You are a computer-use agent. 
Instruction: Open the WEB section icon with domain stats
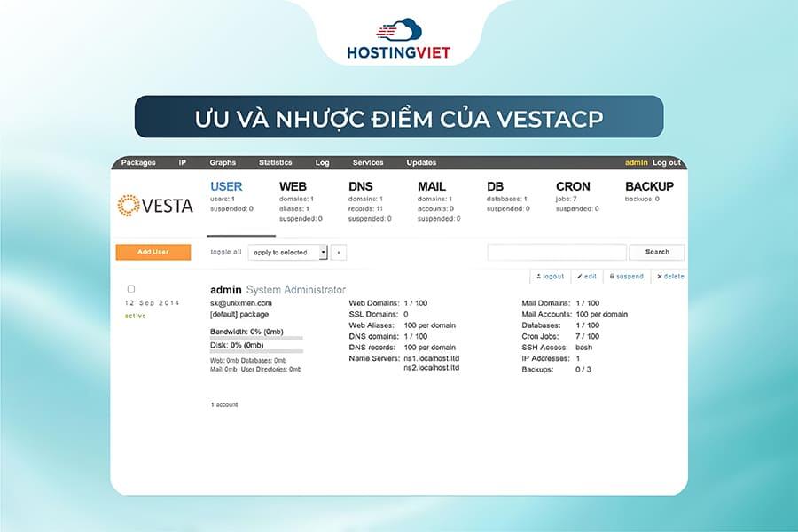(x=293, y=187)
